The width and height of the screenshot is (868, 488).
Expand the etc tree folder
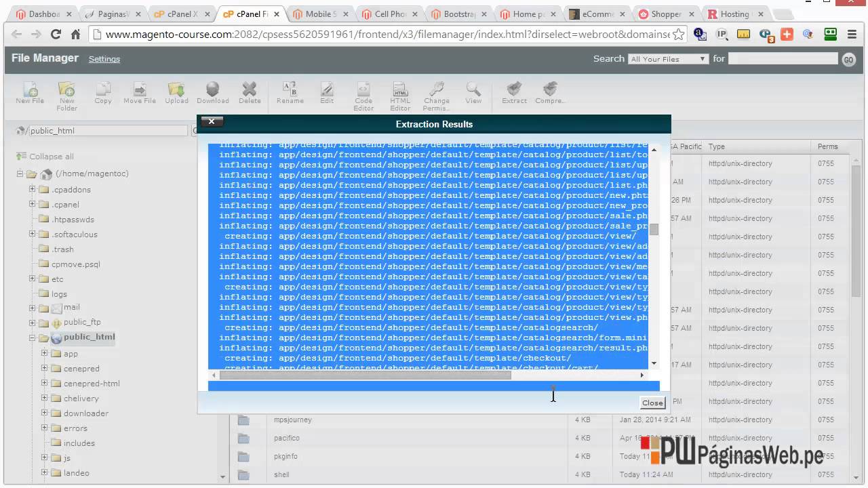click(x=32, y=279)
